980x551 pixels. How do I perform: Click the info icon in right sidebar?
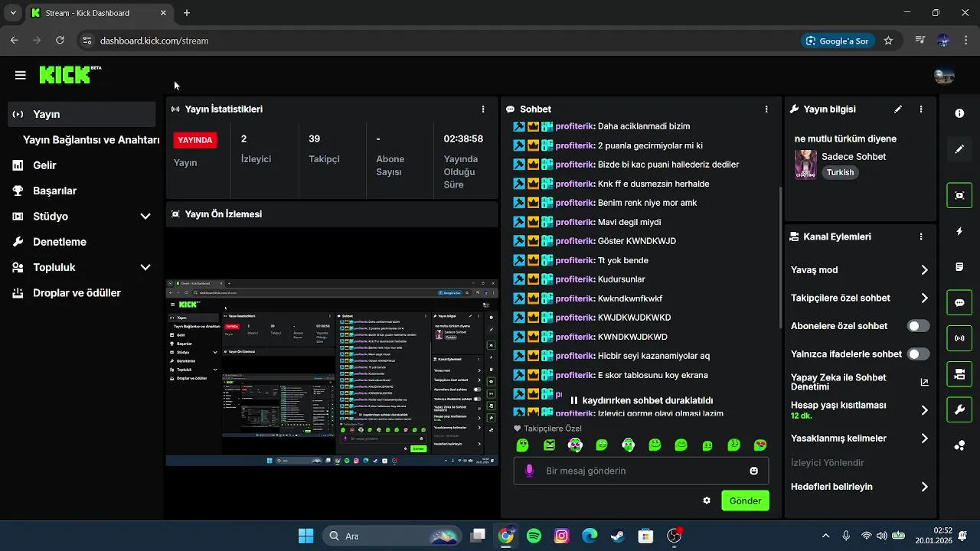click(x=959, y=113)
